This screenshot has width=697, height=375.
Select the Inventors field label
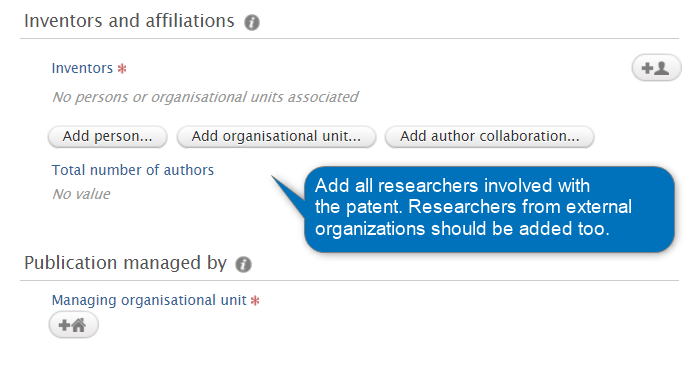coord(82,68)
